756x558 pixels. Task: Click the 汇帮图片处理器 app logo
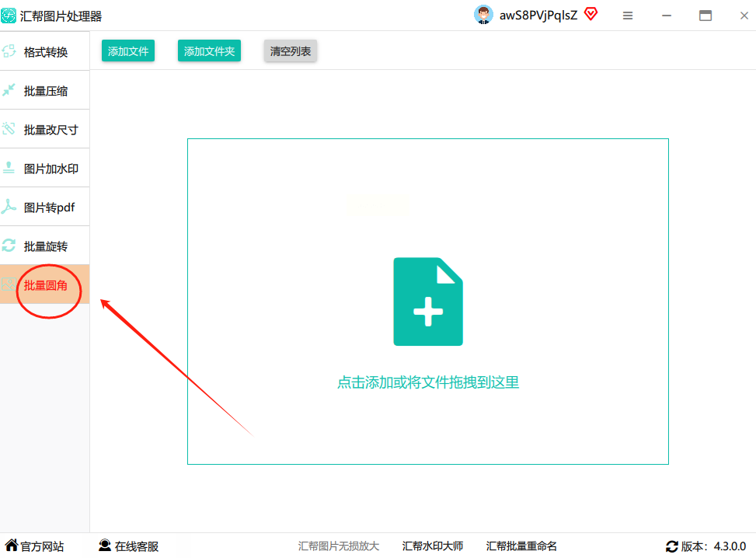[9, 16]
